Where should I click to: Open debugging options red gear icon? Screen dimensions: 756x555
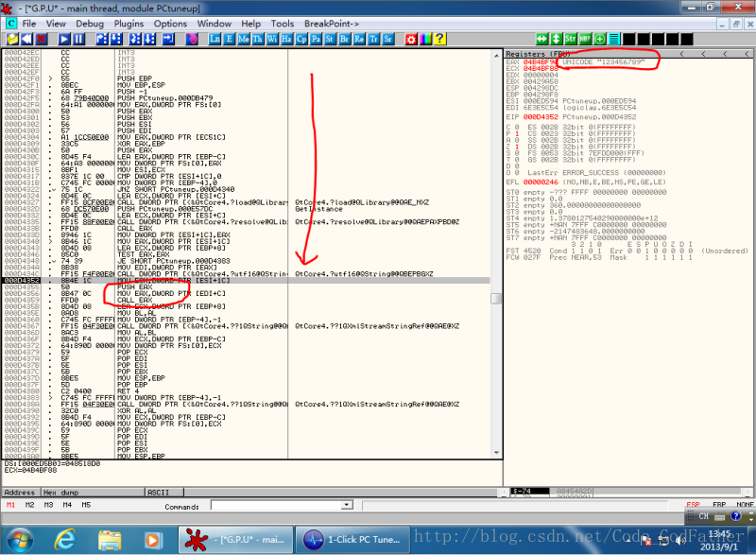[411, 39]
